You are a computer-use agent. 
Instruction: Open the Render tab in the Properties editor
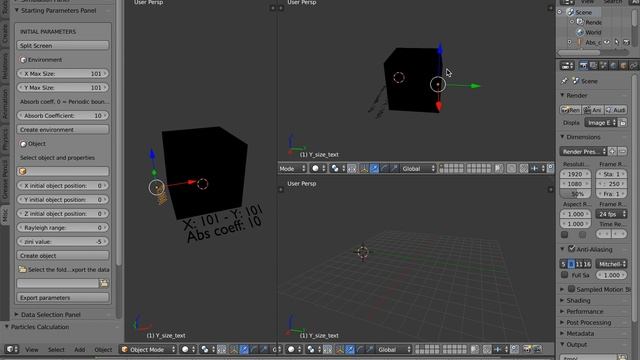tap(583, 66)
